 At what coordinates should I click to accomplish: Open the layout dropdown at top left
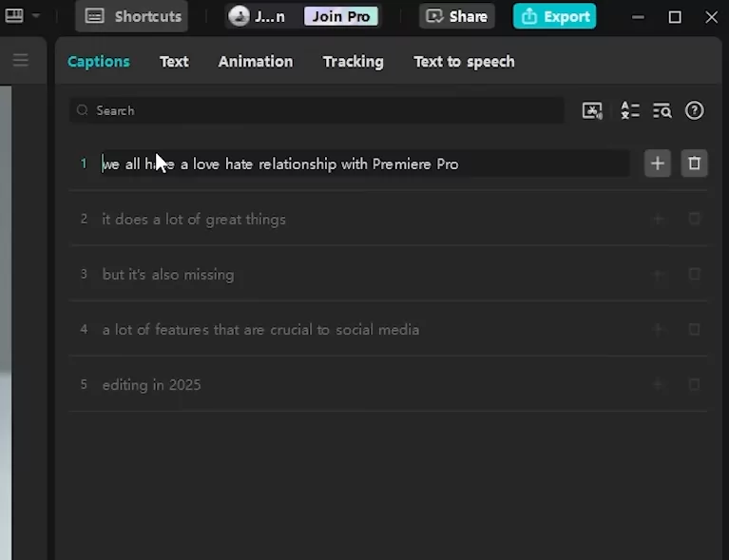23,16
